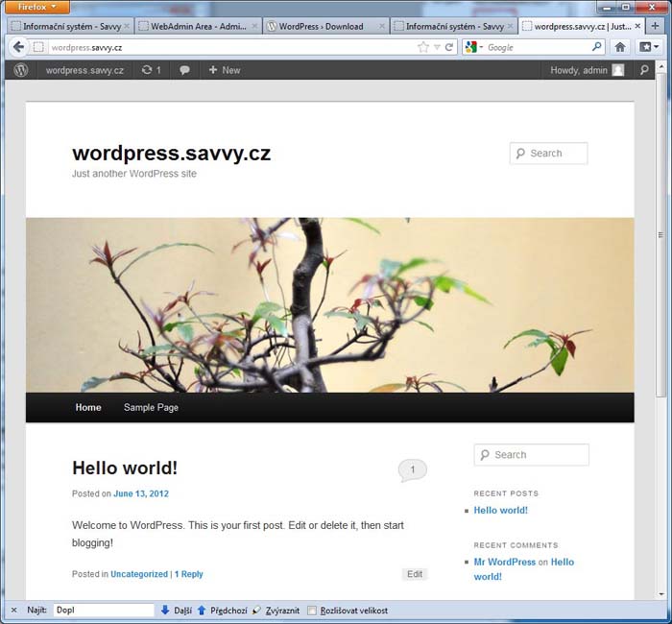Open the updates icon showing 1
This screenshot has height=624, width=672.
tap(151, 70)
